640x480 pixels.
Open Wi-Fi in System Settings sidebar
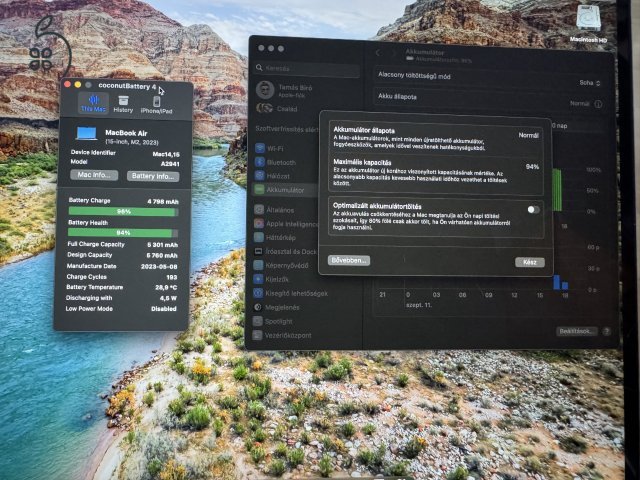click(x=269, y=149)
